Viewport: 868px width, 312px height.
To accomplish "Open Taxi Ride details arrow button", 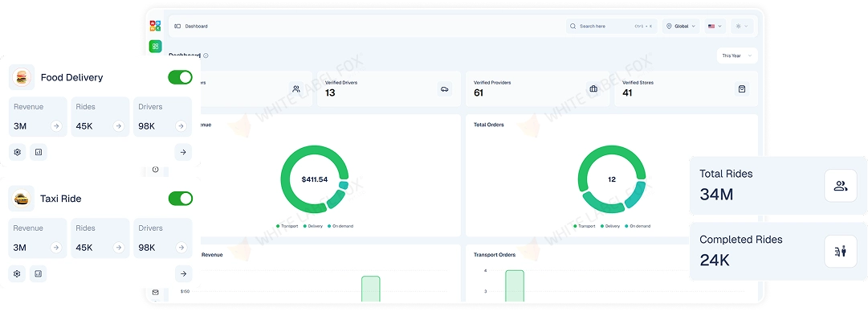I will (x=183, y=273).
